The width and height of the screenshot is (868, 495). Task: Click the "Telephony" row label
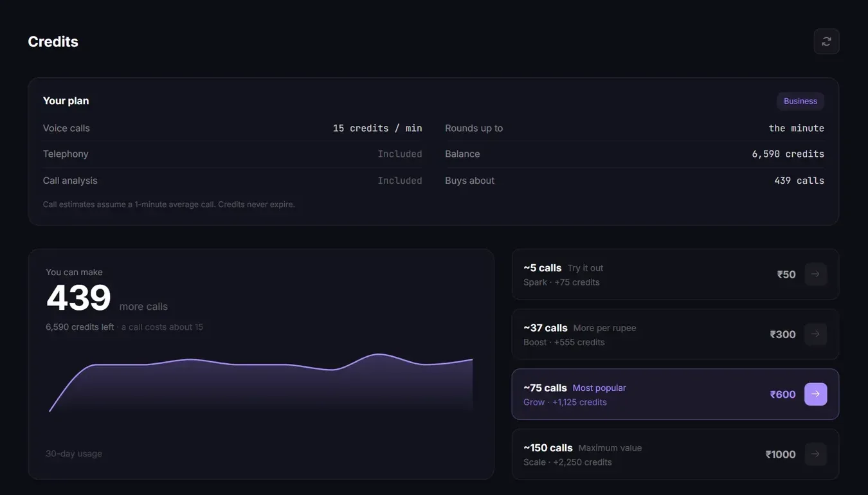click(x=66, y=154)
